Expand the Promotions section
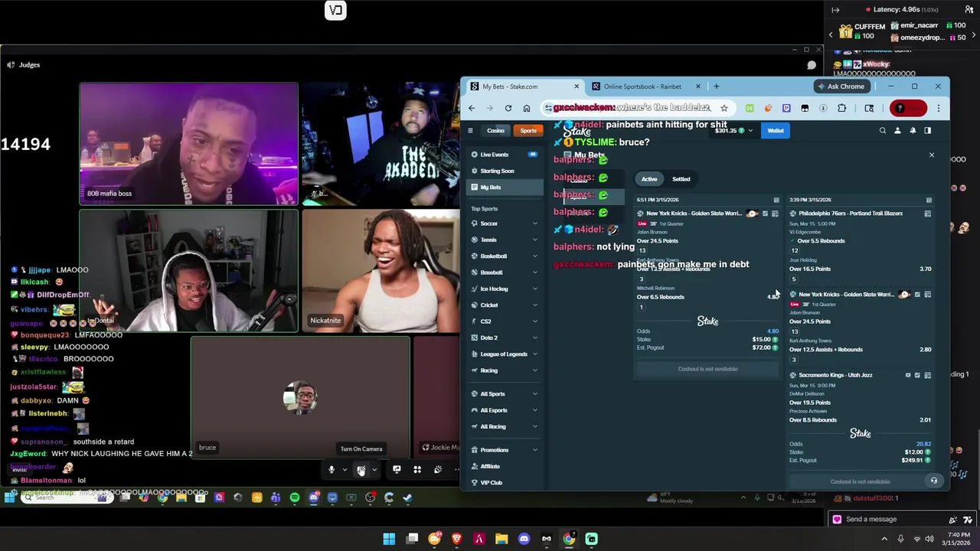This screenshot has height=551, width=980. (x=535, y=450)
